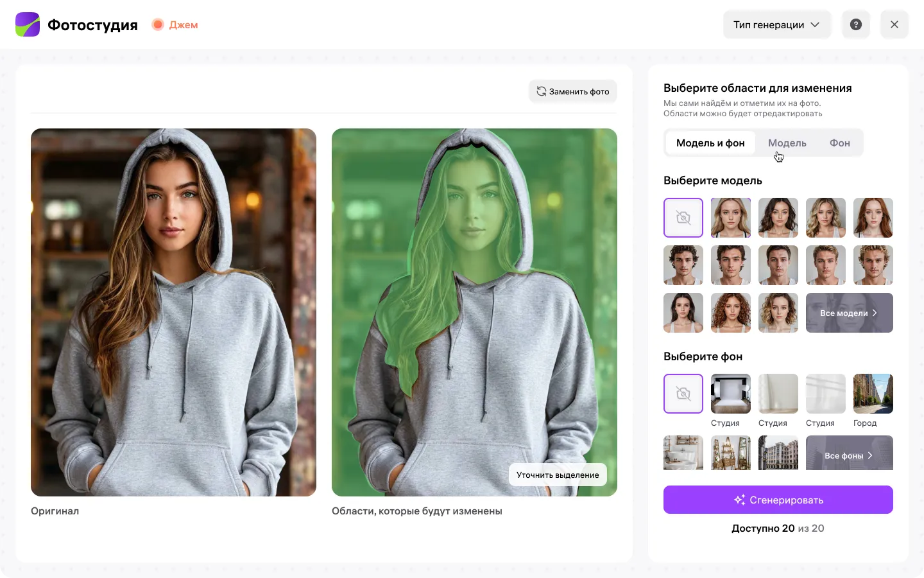Click the Заменить фото button
This screenshot has height=578, width=924.
pyautogui.click(x=573, y=91)
